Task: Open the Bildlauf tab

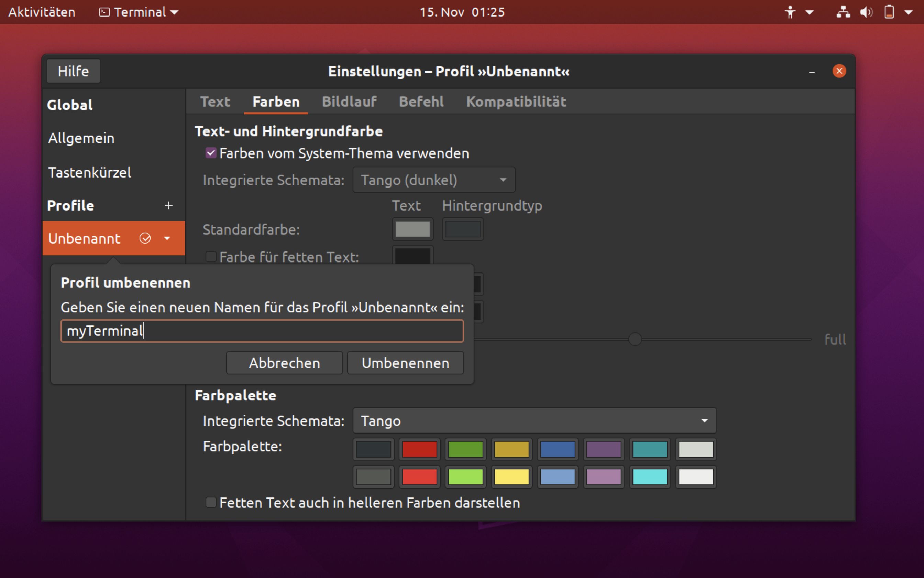Action: tap(349, 102)
